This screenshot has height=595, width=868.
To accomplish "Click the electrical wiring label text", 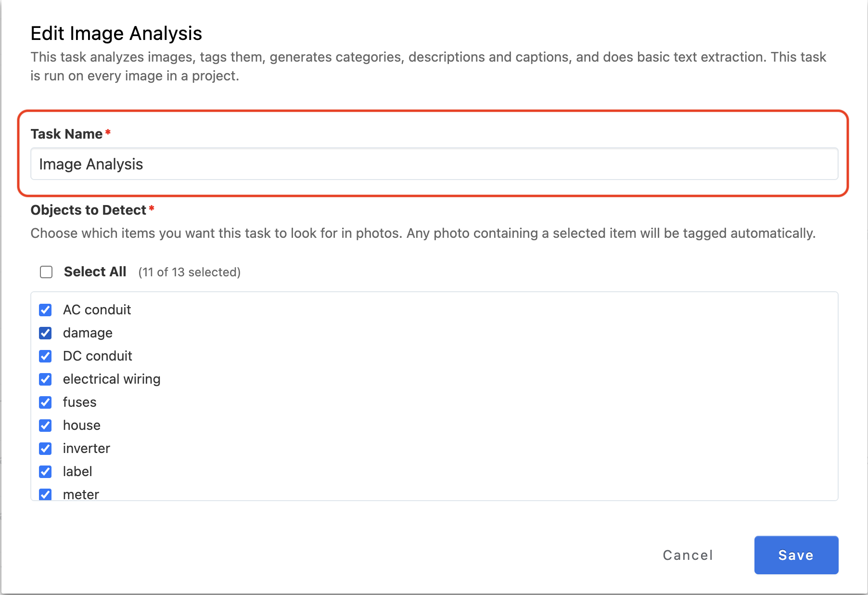I will [112, 379].
